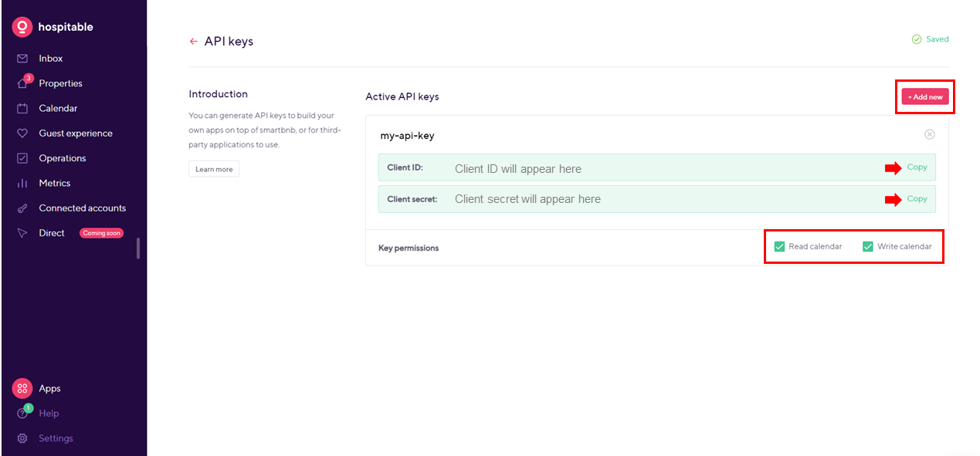Viewport: 980px width, 456px height.
Task: Disable the Write calendar permission
Action: (867, 246)
